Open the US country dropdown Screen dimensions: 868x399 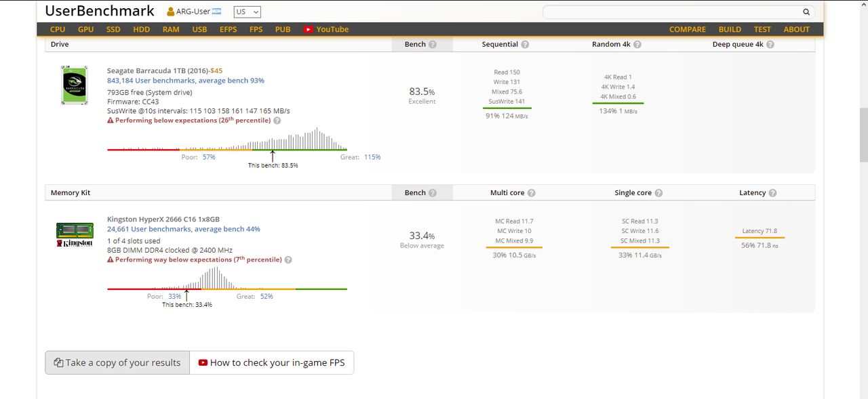247,12
